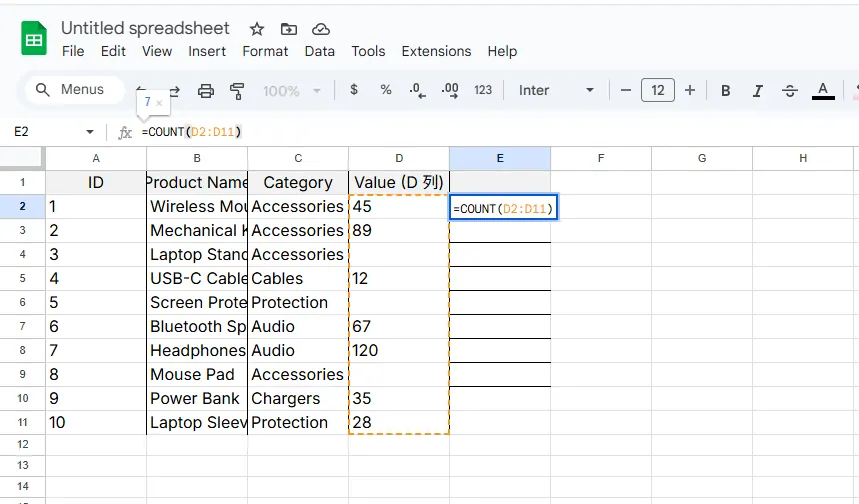Open the 123 number formats dropdown
Screen dimensions: 859x504
(x=483, y=90)
